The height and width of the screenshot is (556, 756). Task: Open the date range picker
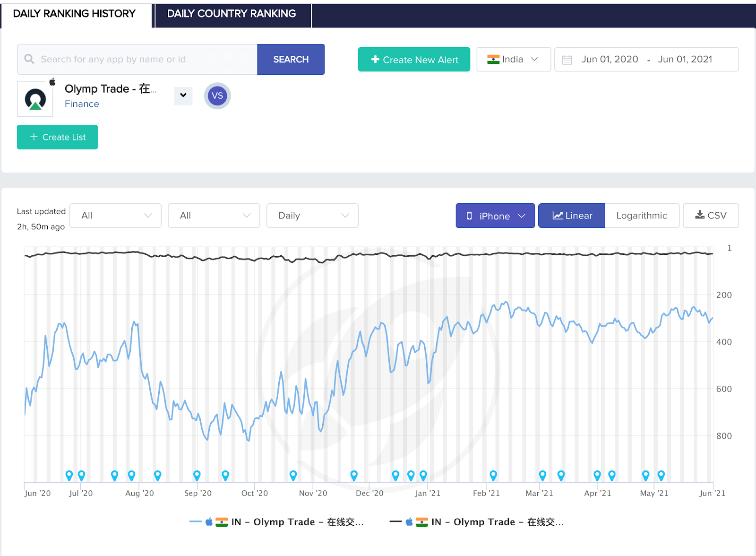click(646, 59)
